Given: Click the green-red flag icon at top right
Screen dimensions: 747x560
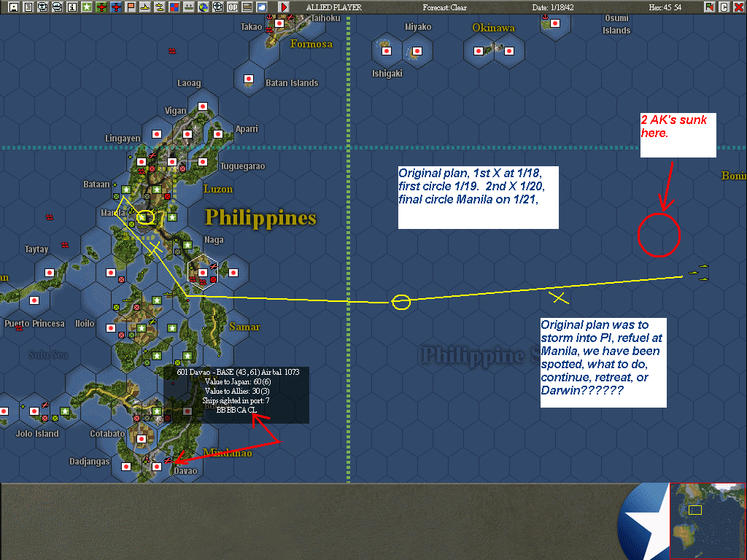Looking at the screenshot, I should tap(709, 7).
